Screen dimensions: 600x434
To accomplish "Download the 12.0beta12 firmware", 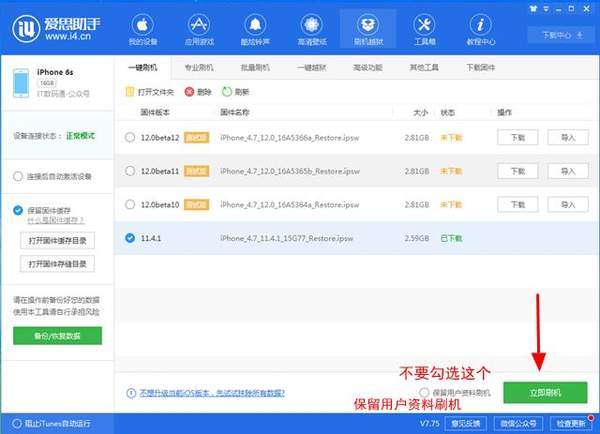I will [518, 137].
